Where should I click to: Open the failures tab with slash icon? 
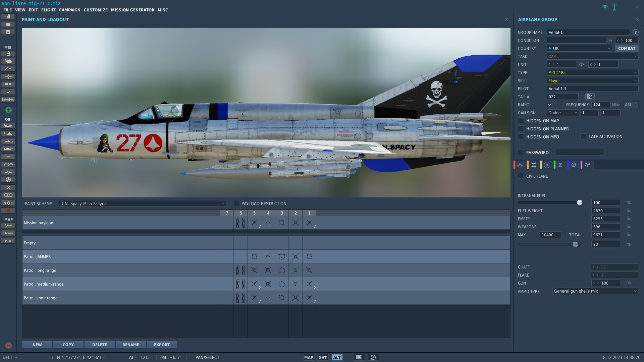pyautogui.click(x=574, y=165)
